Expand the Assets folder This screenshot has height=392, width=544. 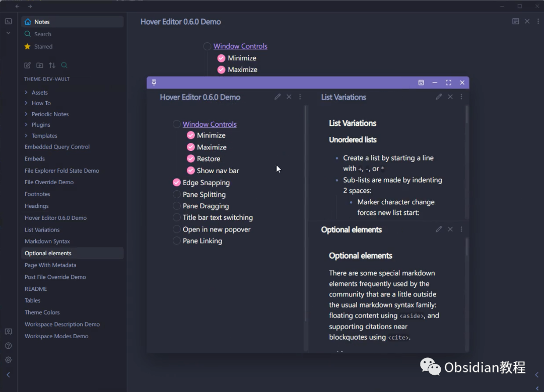point(26,92)
